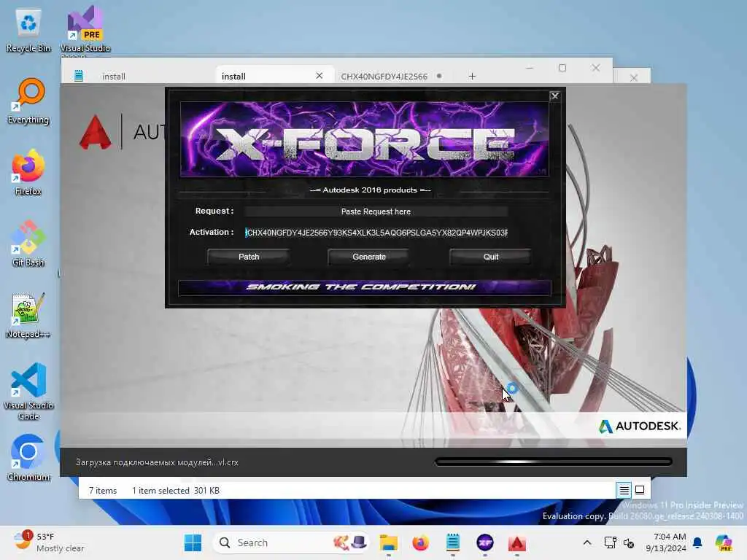Open File Explorer from the taskbar
Screen dimensions: 747x560
click(x=388, y=542)
